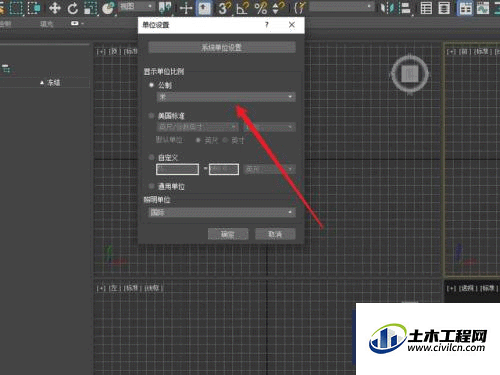Open the [透视] view menu in bottom-right viewport
Image resolution: width=500 pixels, height=375 pixels.
point(467,288)
